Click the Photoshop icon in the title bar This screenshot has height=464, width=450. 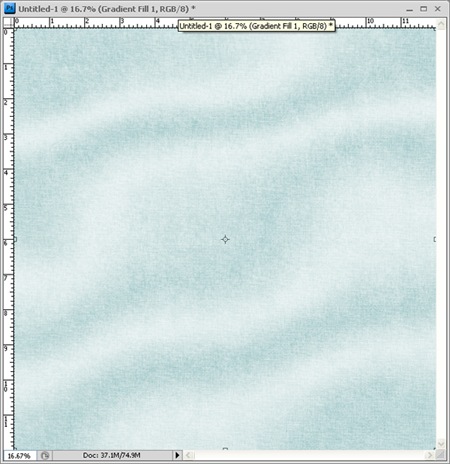pyautogui.click(x=9, y=8)
